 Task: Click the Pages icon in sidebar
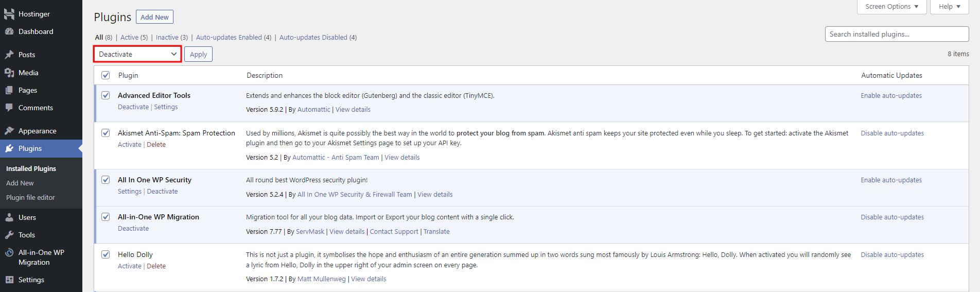pos(9,90)
